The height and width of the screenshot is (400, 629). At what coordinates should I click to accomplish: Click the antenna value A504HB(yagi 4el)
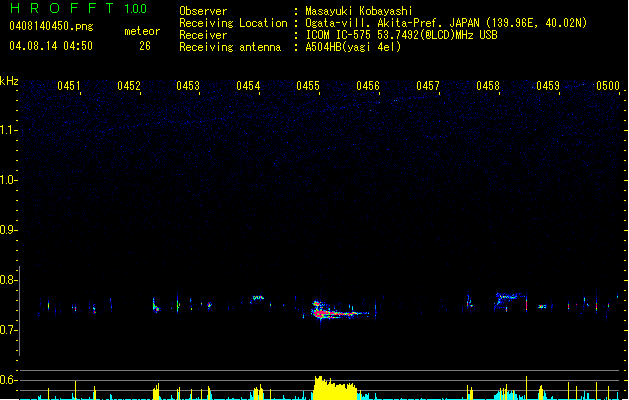[353, 47]
